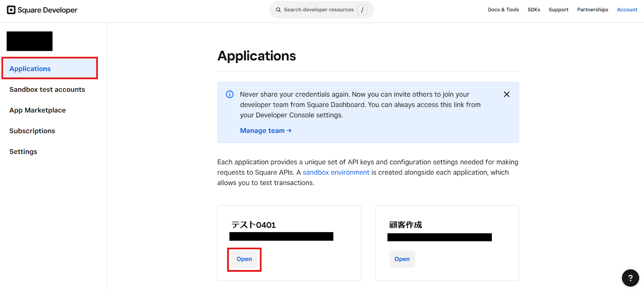Focus the Search developer resources field
Viewport: 644px width, 289px height.
tap(321, 10)
